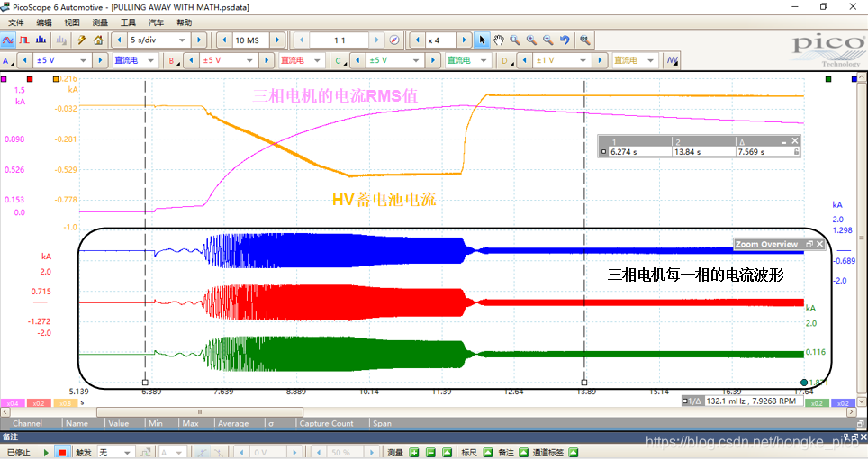Open Channel C ±5 V range dropdown
Image resolution: width=868 pixels, height=459 pixels.
[394, 60]
